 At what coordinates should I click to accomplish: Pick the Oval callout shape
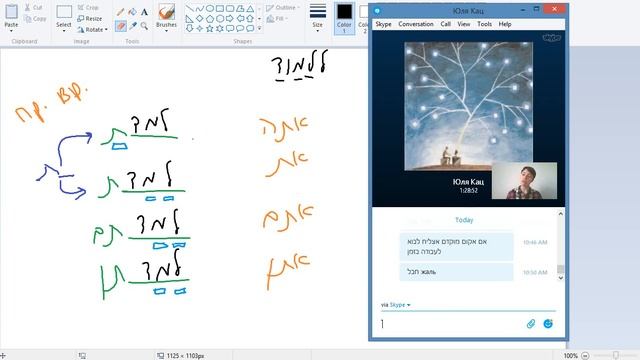[x=240, y=28]
